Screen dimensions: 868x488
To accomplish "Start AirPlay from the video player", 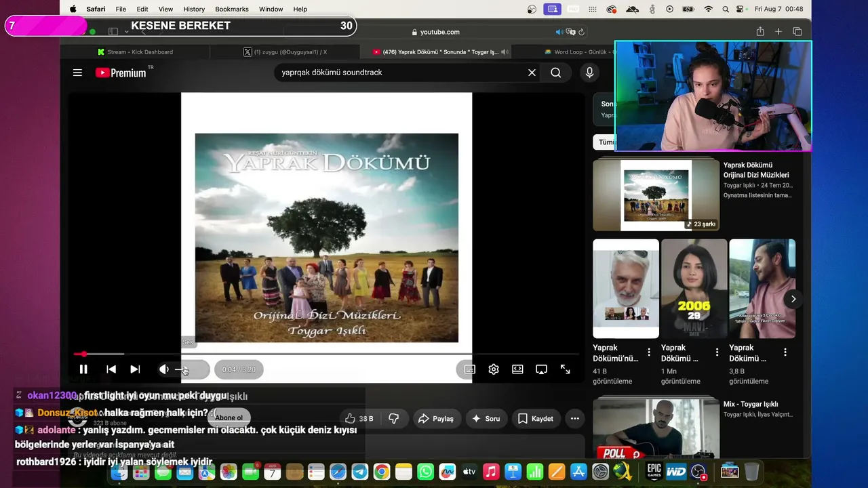I will coord(541,369).
